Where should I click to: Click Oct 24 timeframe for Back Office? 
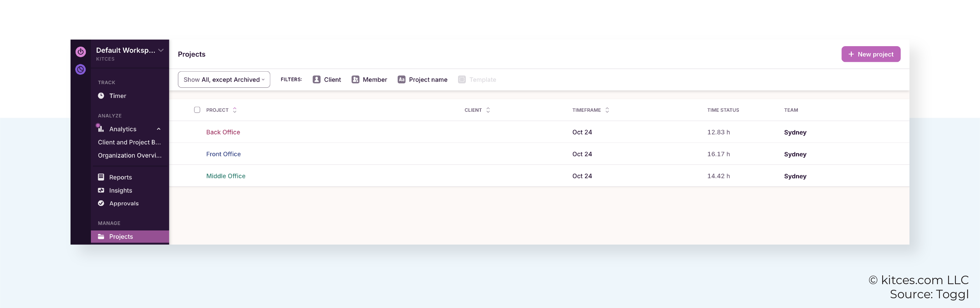[x=582, y=132]
